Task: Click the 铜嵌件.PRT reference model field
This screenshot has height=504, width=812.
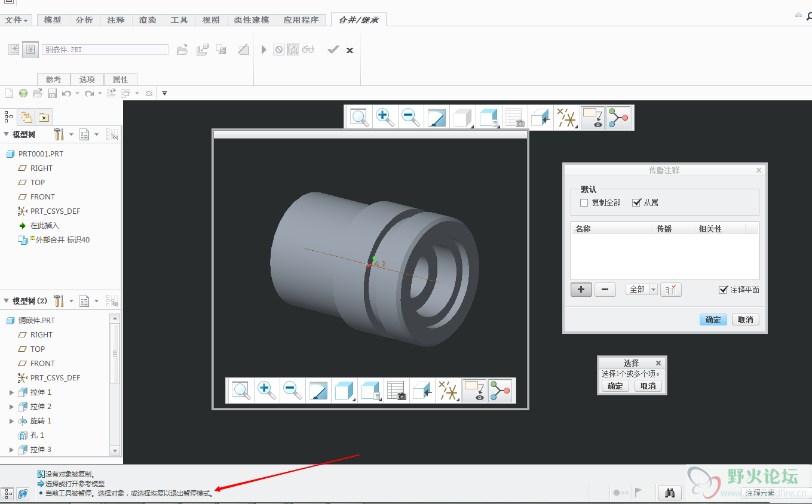Action: click(x=105, y=50)
